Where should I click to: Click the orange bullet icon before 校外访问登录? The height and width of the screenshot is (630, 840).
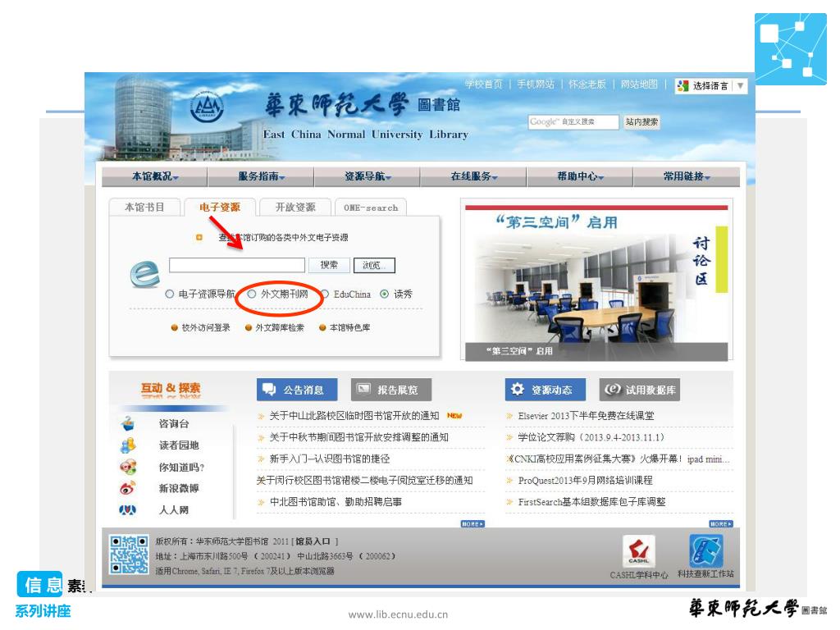(x=174, y=328)
